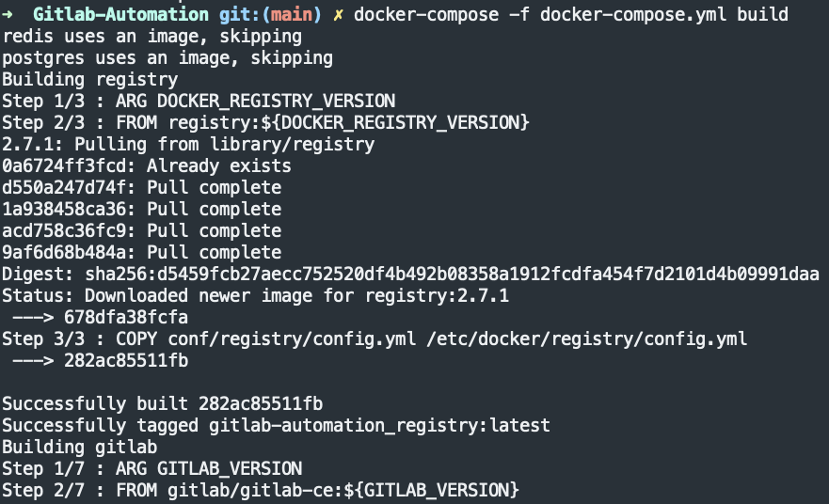Click the 'Downloaded newer image' status line

pos(255,296)
